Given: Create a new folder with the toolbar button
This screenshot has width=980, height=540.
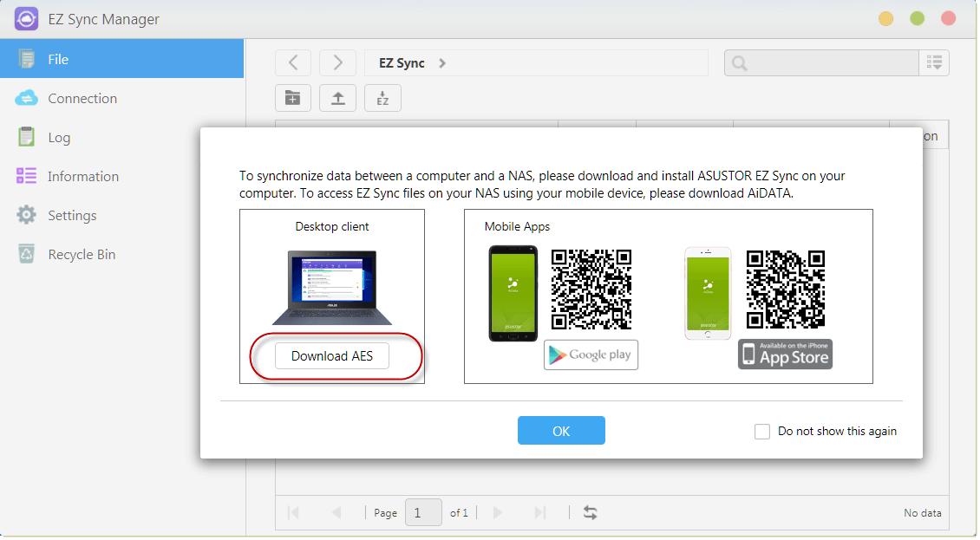Looking at the screenshot, I should (293, 98).
